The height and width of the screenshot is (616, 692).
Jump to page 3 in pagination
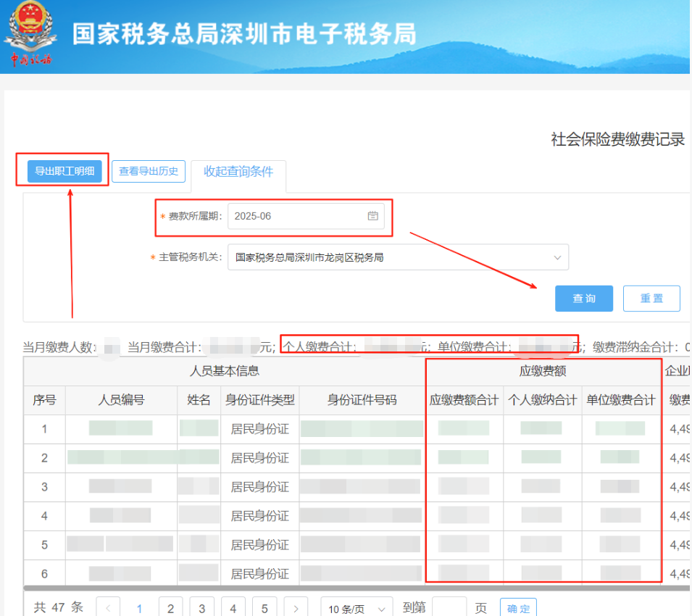click(202, 609)
